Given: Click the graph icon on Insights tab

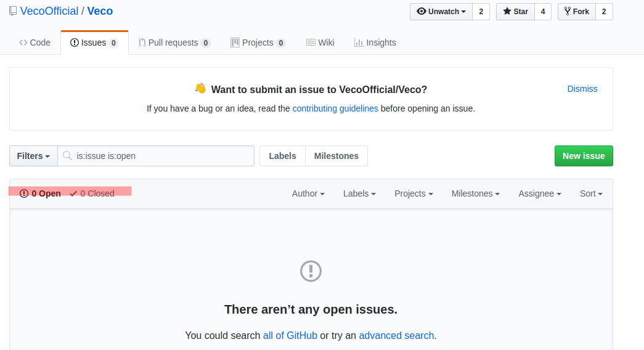Looking at the screenshot, I should pos(359,43).
